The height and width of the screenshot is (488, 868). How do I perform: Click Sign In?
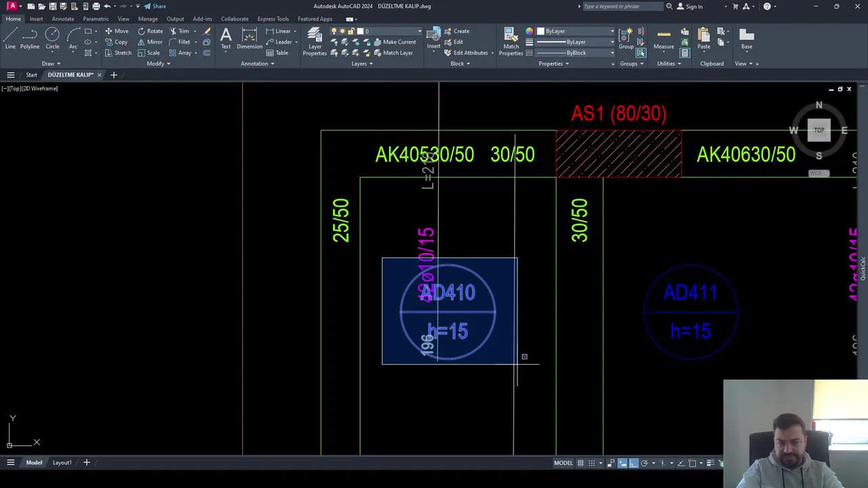(690, 6)
